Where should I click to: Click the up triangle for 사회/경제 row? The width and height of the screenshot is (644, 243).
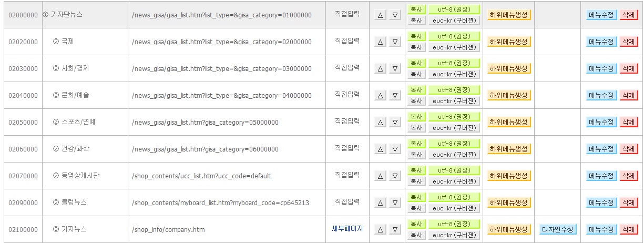click(380, 68)
